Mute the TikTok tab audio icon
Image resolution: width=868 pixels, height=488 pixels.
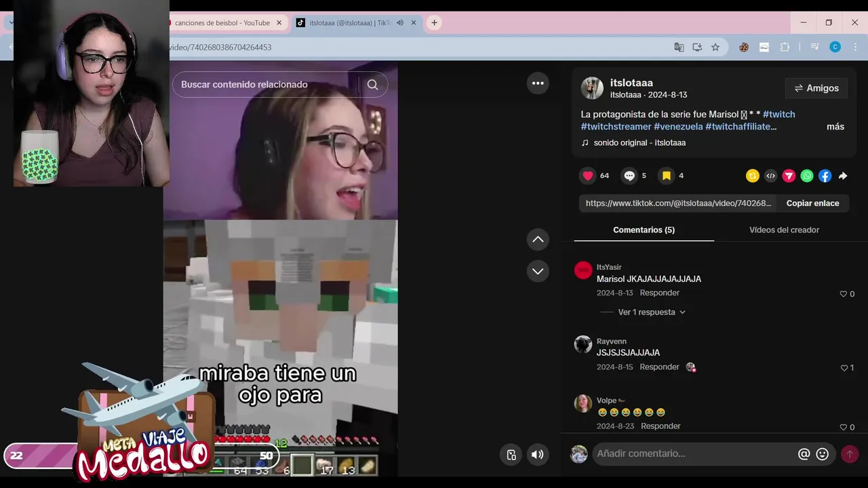[x=400, y=22]
